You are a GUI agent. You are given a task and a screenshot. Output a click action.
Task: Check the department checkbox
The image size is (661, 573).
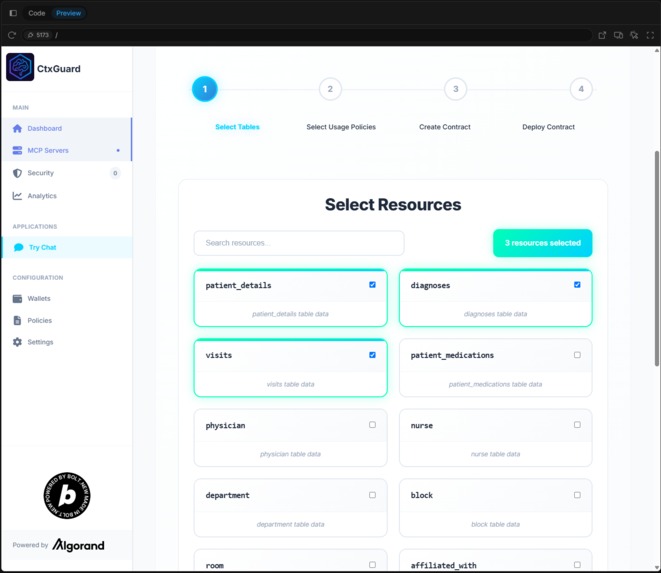372,495
